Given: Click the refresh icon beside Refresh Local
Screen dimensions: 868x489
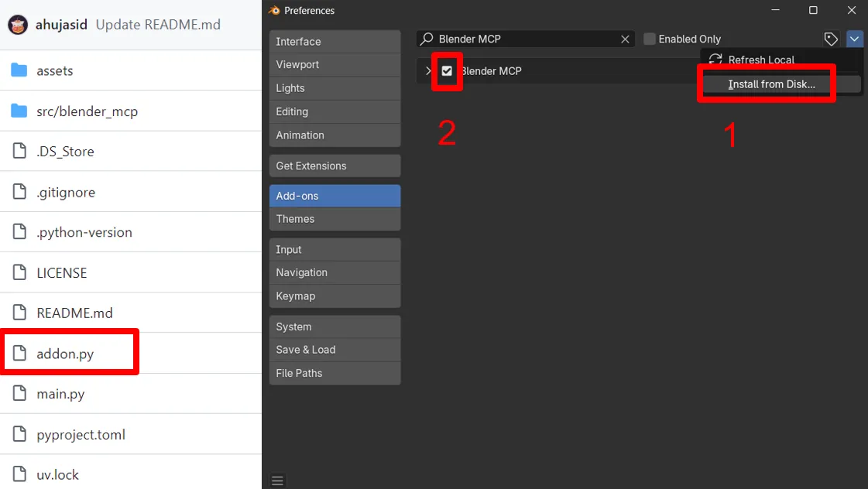Looking at the screenshot, I should coord(715,60).
